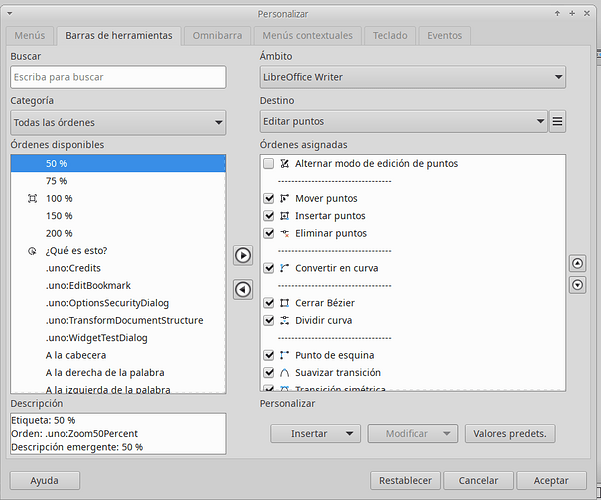
Task: Click the left arrow remove-command button
Action: [242, 289]
